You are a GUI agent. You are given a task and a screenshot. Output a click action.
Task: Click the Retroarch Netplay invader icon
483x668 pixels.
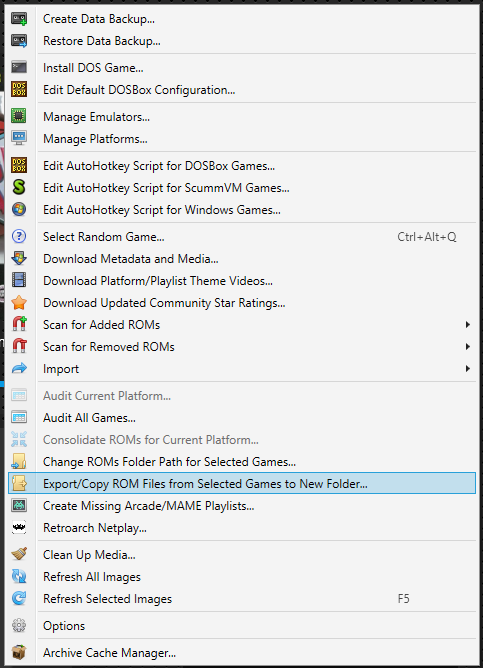(19, 527)
